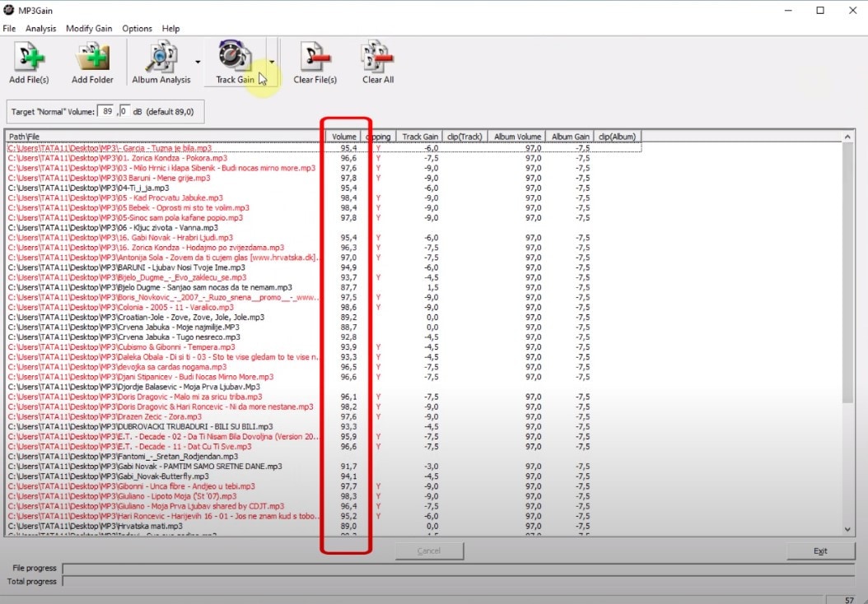Viewport: 868px width, 604px height.
Task: Select Colonia - 2005 - 11 - Varalico.mp3 row
Action: (x=324, y=308)
